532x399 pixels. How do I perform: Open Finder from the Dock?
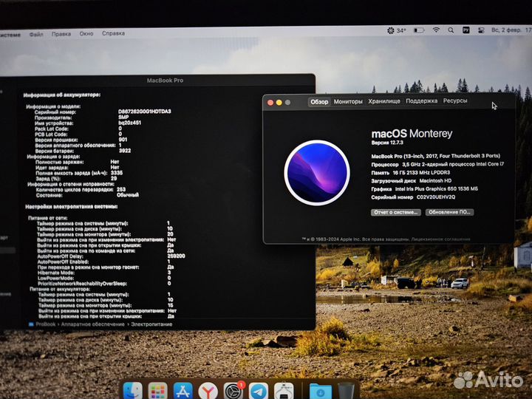[133, 391]
